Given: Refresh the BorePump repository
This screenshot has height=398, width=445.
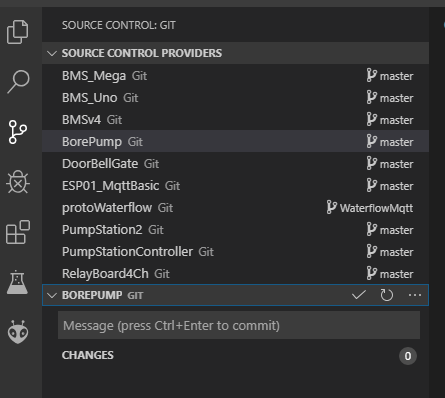Looking at the screenshot, I should click(x=387, y=295).
